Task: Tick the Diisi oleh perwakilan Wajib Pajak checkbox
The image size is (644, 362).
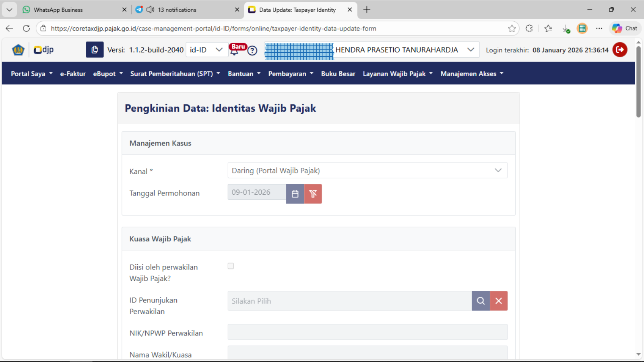Action: click(x=231, y=266)
